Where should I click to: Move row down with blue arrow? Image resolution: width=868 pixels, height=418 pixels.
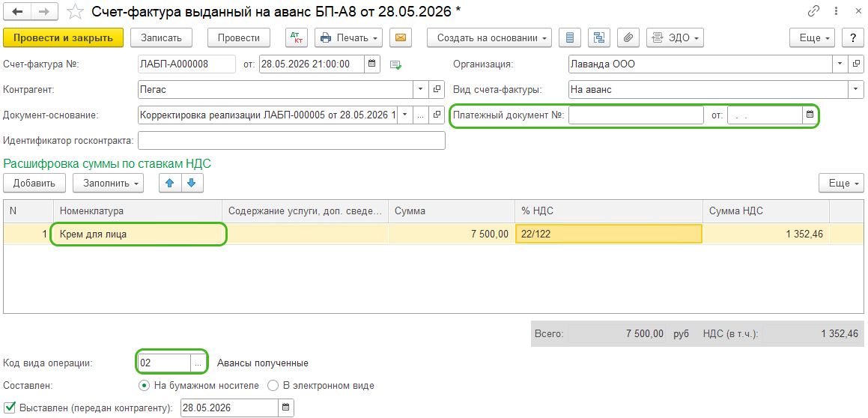[x=192, y=184]
